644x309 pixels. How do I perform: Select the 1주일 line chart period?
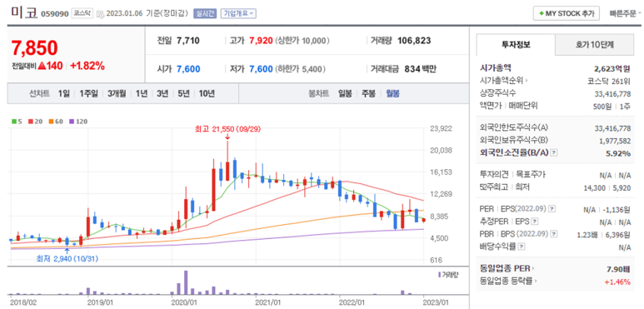click(88, 93)
